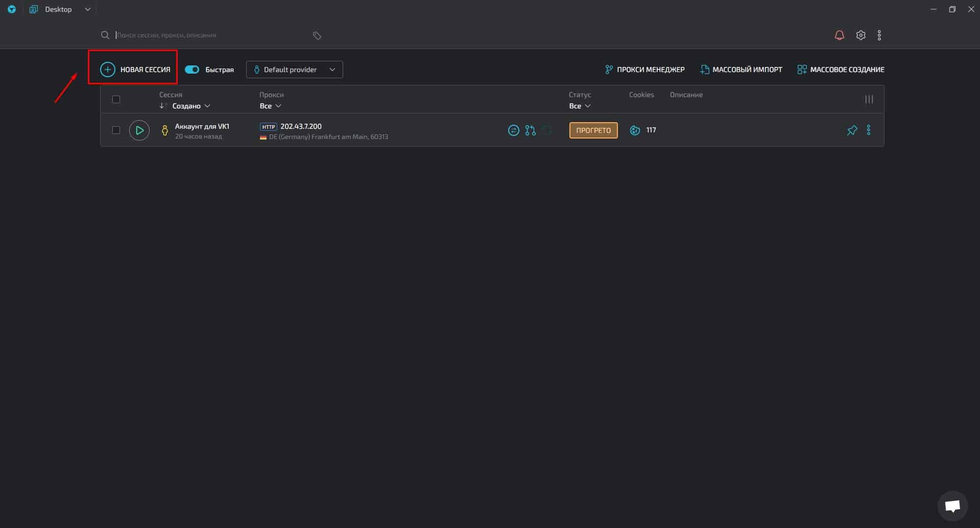Image resolution: width=980 pixels, height=528 pixels.
Task: Click the session search input field
Action: pyautogui.click(x=209, y=35)
